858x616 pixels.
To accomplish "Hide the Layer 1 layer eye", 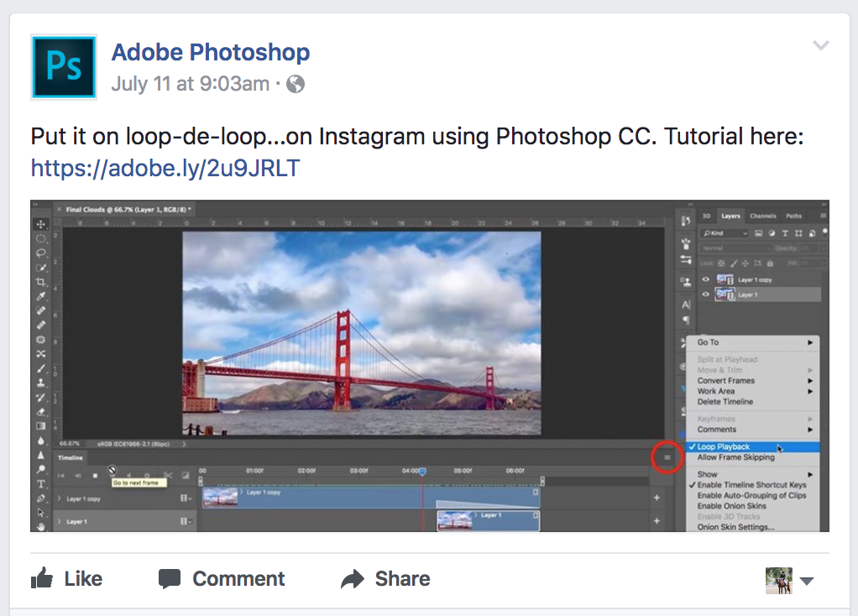I will pyautogui.click(x=705, y=295).
